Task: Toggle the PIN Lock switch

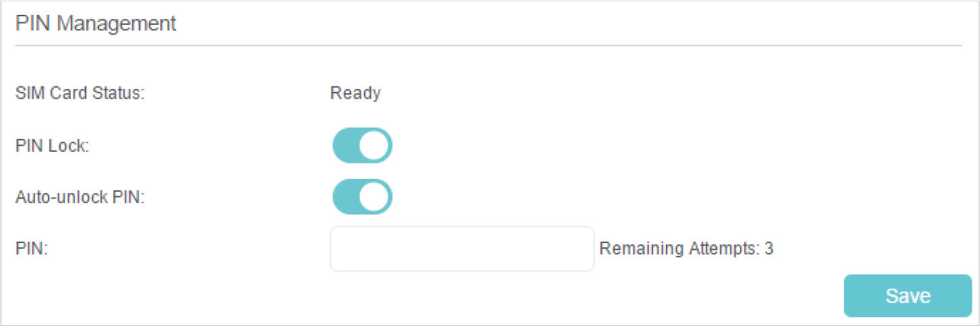Action: [362, 146]
